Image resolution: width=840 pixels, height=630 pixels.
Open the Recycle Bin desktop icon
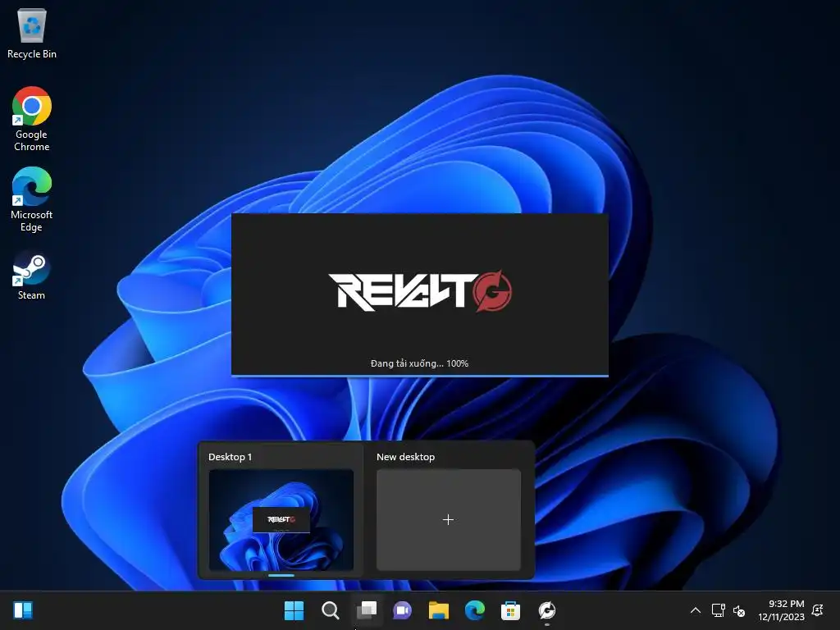32,34
